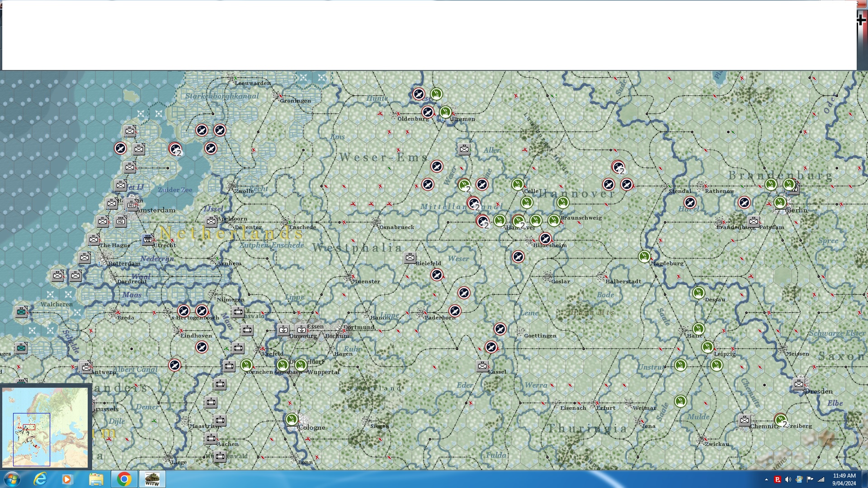Click the air unit near Goettingen
This screenshot has height=488, width=868.
click(500, 329)
